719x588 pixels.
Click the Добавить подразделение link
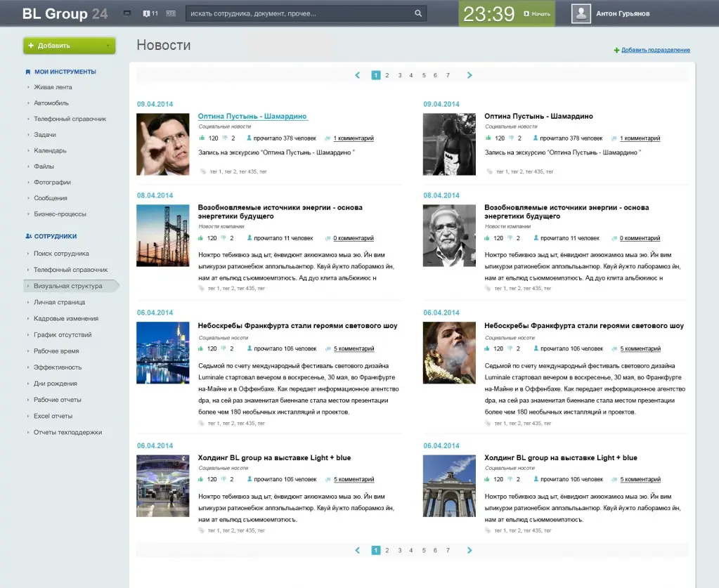point(655,50)
